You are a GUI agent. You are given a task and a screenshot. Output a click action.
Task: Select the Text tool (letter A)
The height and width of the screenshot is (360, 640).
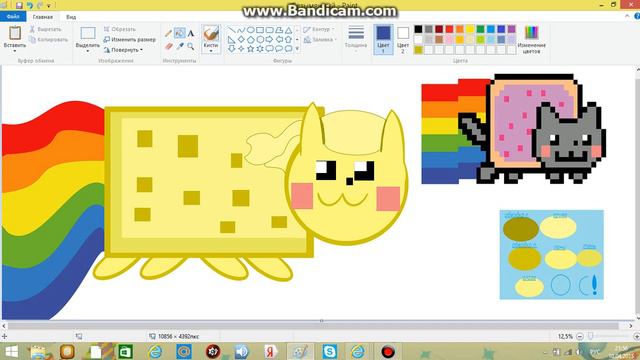point(191,33)
